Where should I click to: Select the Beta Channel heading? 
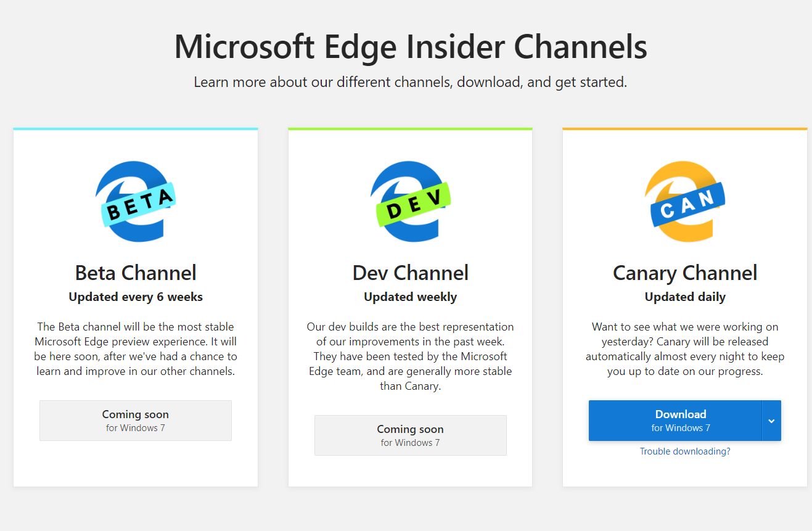click(x=136, y=273)
